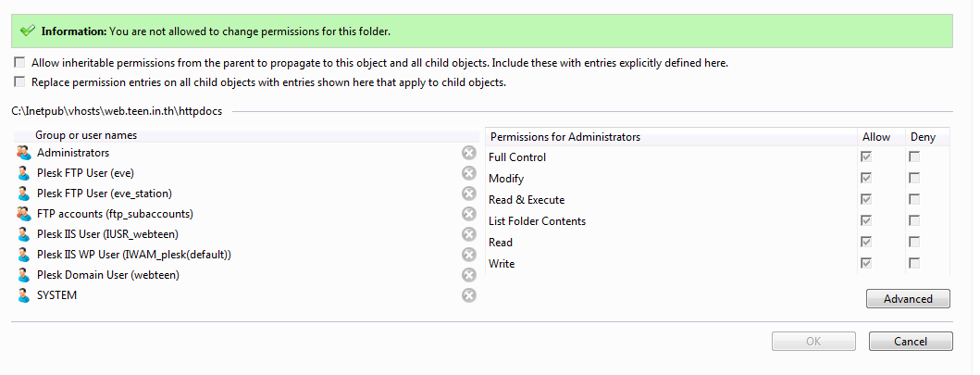The width and height of the screenshot is (980, 375).
Task: Remove FTP accounts (ftp_subaccounts) entry
Action: pos(469,214)
